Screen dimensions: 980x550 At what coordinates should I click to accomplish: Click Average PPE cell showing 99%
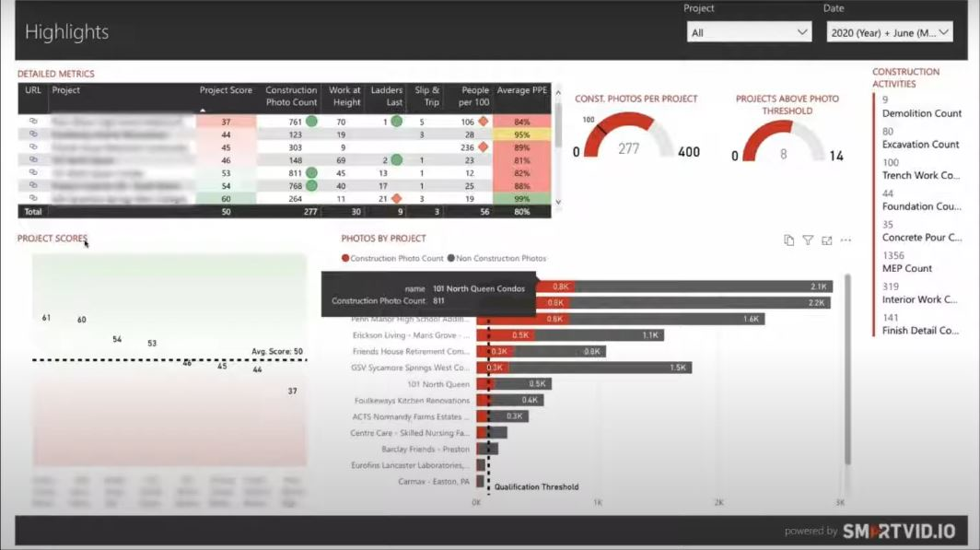click(x=522, y=199)
